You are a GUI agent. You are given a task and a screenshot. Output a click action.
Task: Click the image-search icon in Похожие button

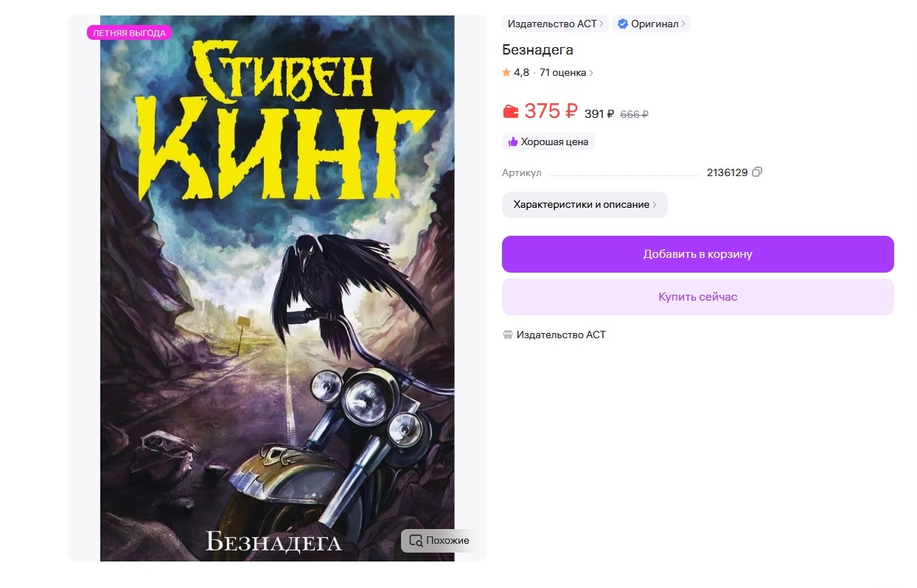[416, 540]
